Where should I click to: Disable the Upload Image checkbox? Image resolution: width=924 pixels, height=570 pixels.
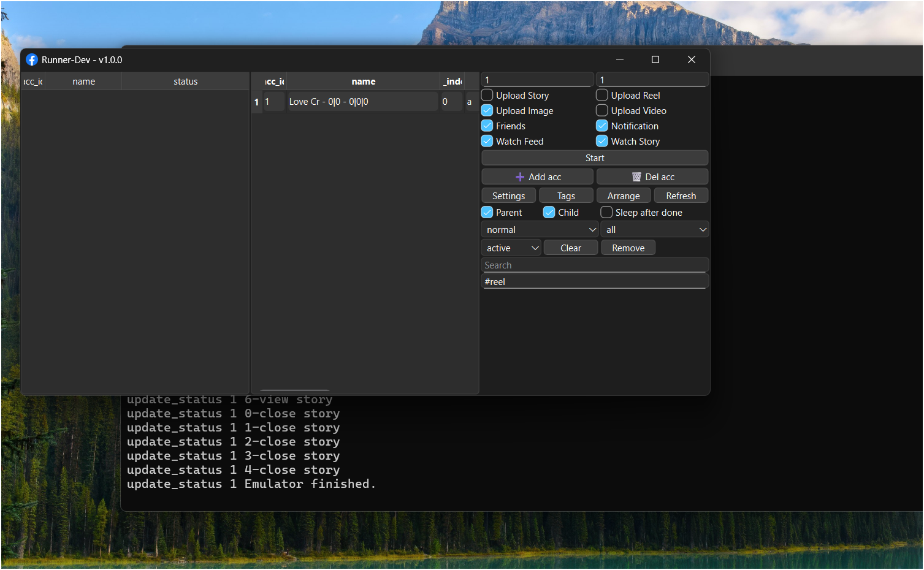point(487,110)
